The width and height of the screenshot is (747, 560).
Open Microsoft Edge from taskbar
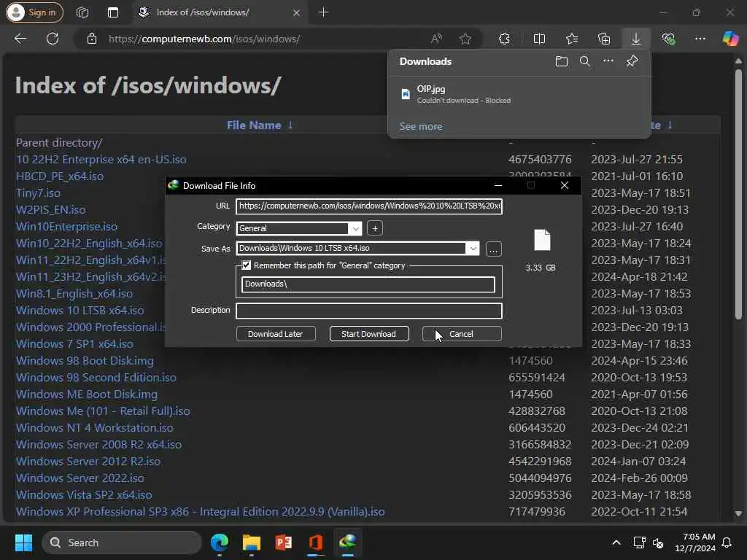pyautogui.click(x=220, y=542)
